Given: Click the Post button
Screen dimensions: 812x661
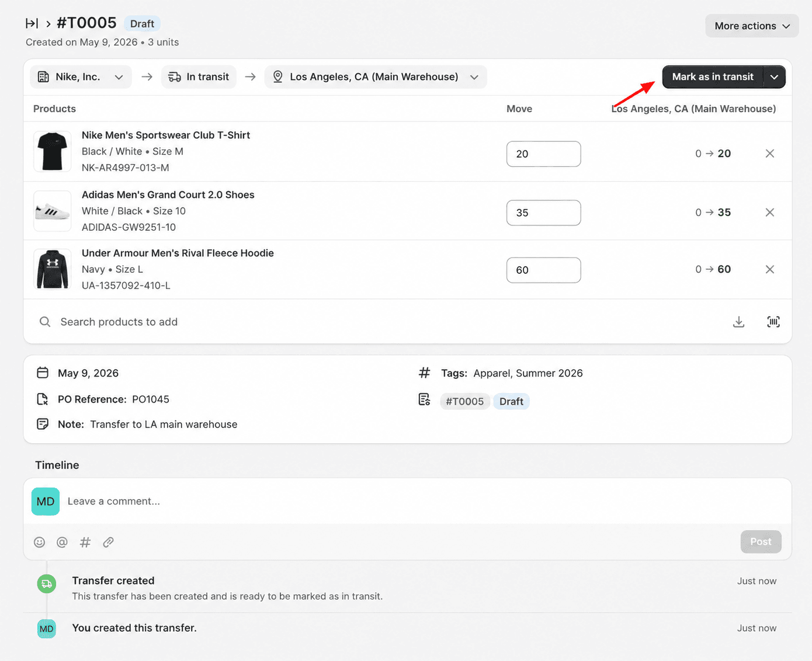Looking at the screenshot, I should [761, 541].
